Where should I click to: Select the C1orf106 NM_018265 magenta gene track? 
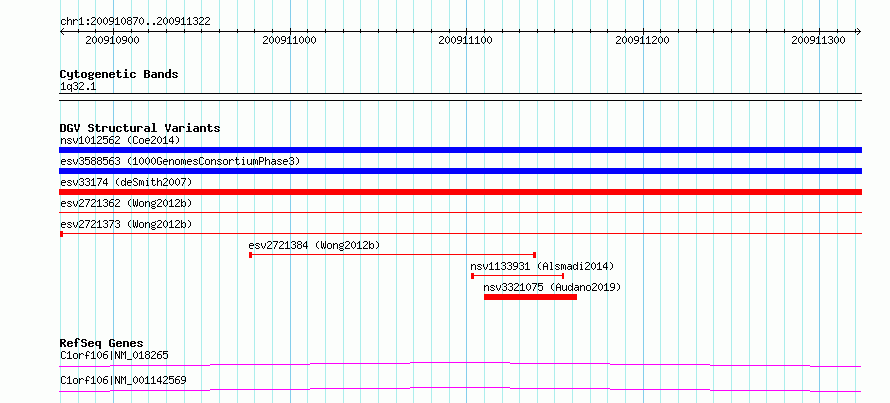[460, 364]
